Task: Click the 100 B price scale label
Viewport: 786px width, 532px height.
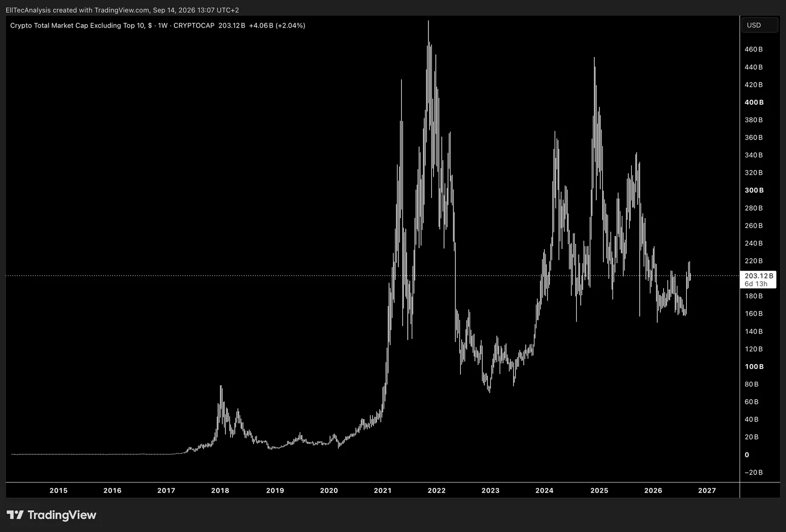Action: (754, 366)
